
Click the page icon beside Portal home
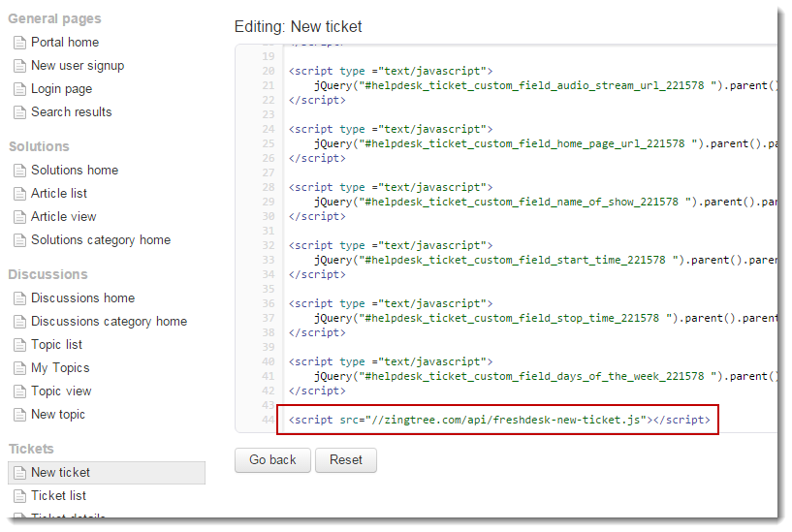19,43
